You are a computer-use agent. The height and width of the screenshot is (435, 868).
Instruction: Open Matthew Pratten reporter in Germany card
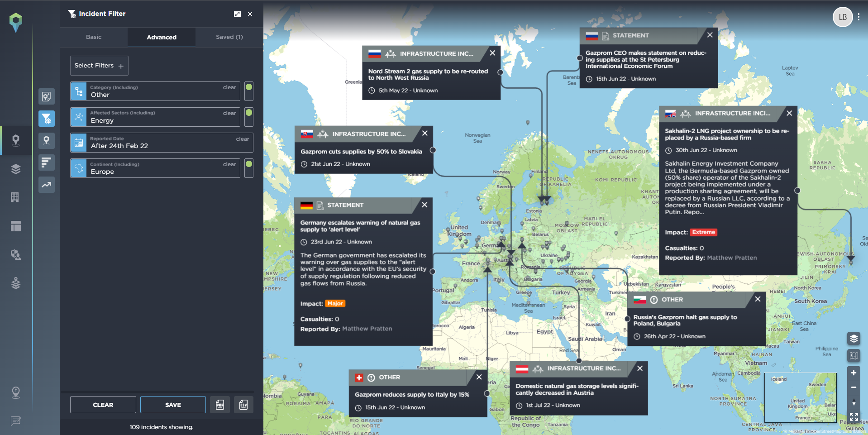(x=367, y=329)
